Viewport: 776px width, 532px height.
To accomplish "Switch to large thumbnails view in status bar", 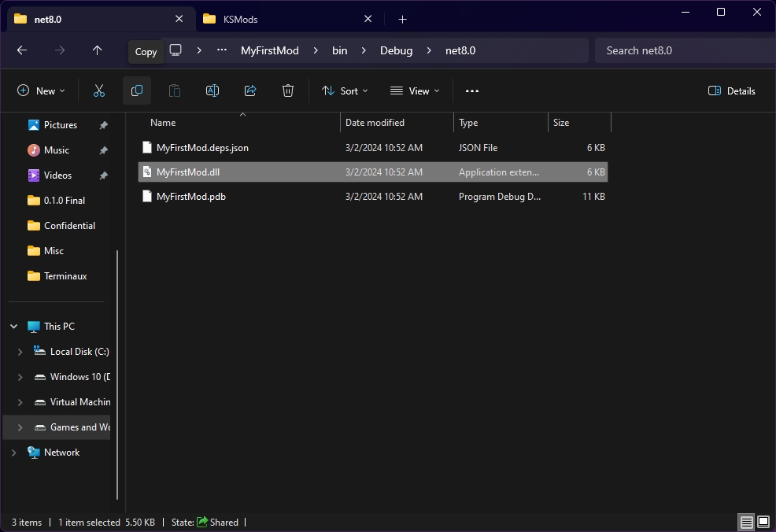I will [x=763, y=522].
